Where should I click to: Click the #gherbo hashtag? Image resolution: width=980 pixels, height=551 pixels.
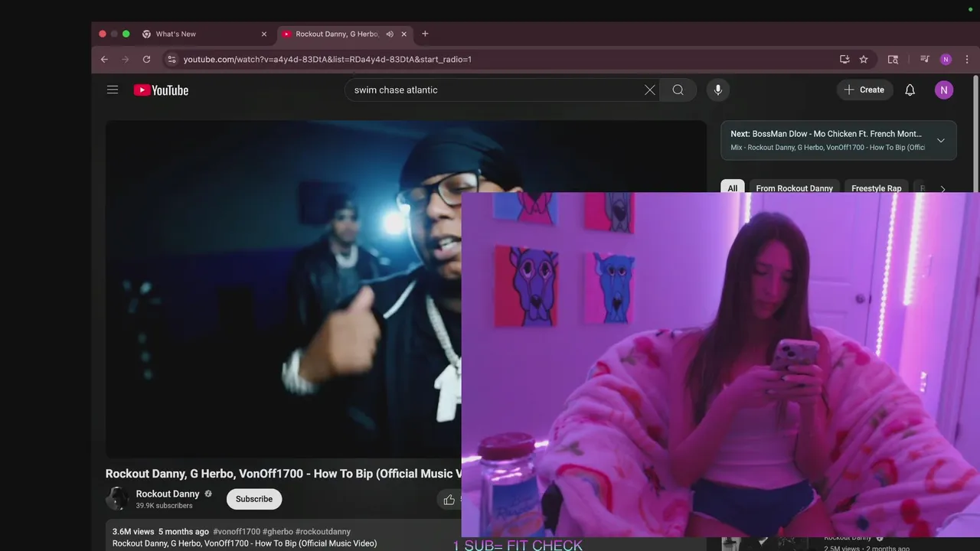(277, 531)
